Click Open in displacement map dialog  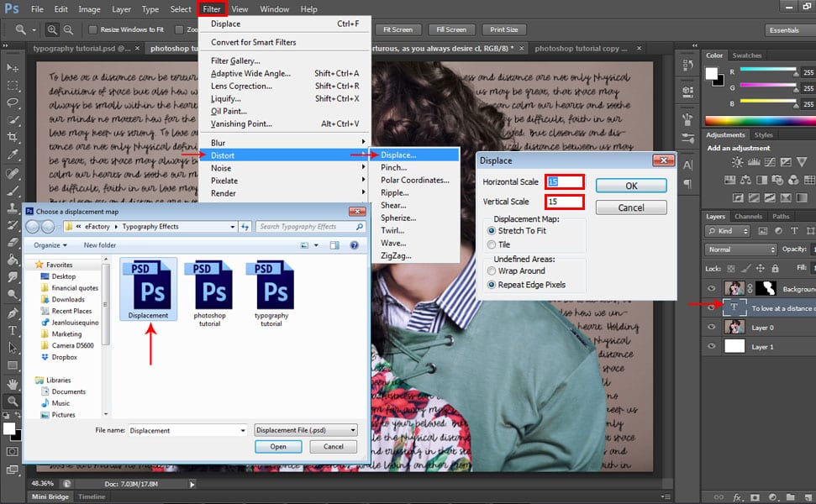click(278, 446)
